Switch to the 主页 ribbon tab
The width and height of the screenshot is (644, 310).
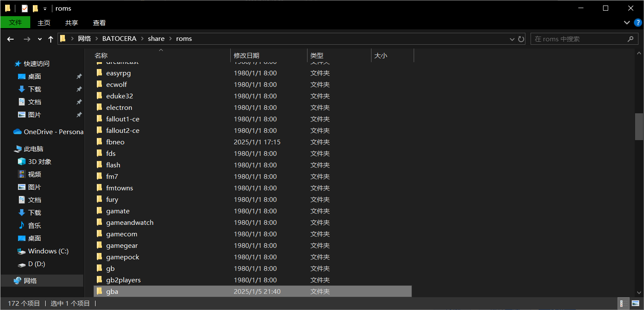[44, 23]
